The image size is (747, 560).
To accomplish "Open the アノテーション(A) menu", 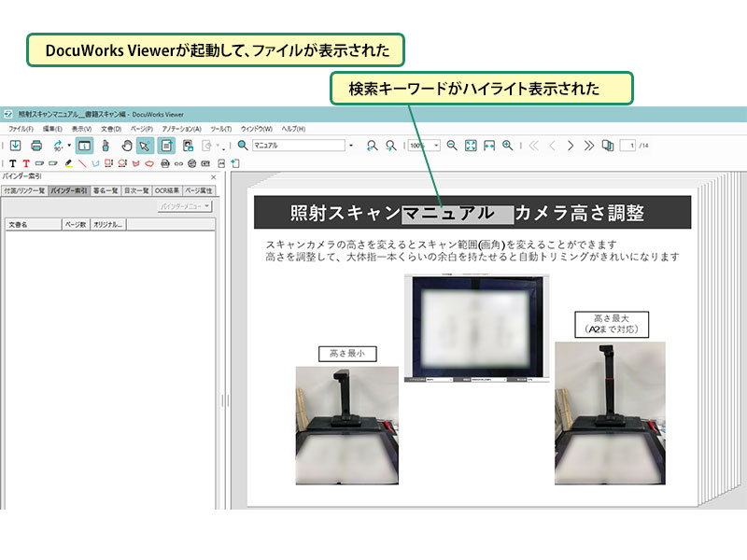I will [x=181, y=129].
